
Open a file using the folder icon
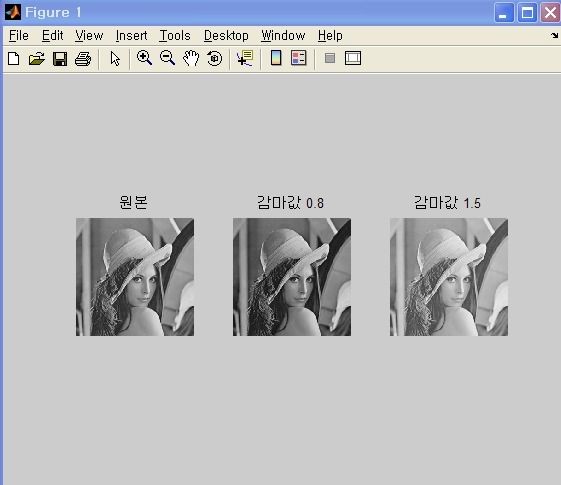tap(36, 58)
